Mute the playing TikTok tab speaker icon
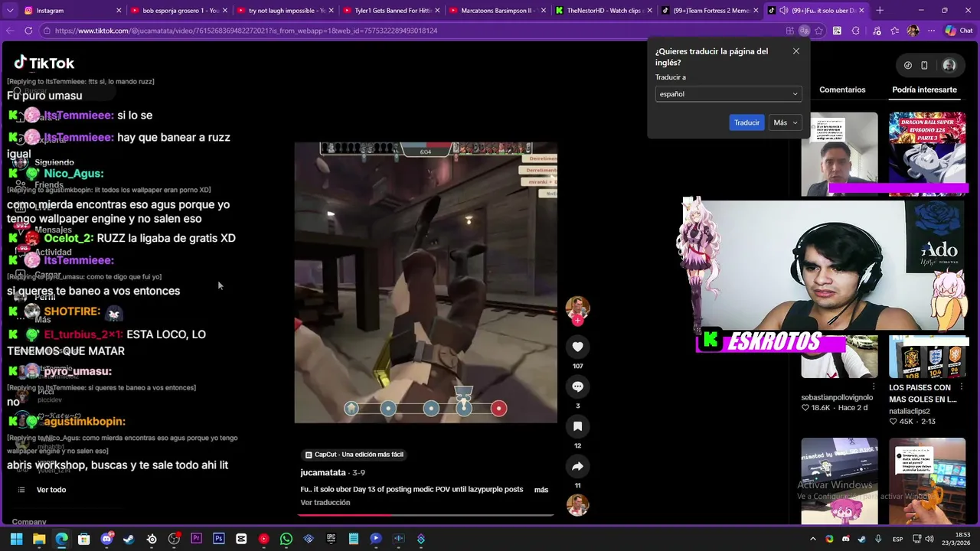This screenshot has height=551, width=980. [783, 11]
